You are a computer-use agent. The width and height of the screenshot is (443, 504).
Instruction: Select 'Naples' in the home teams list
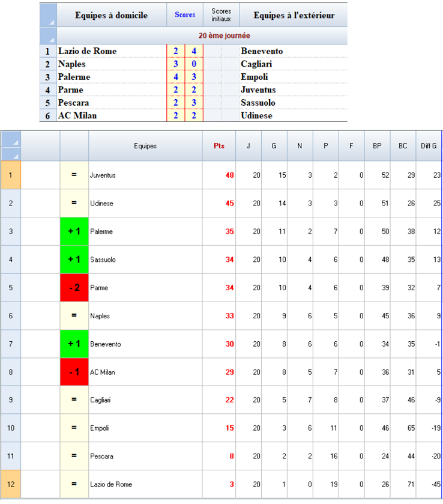(x=112, y=64)
